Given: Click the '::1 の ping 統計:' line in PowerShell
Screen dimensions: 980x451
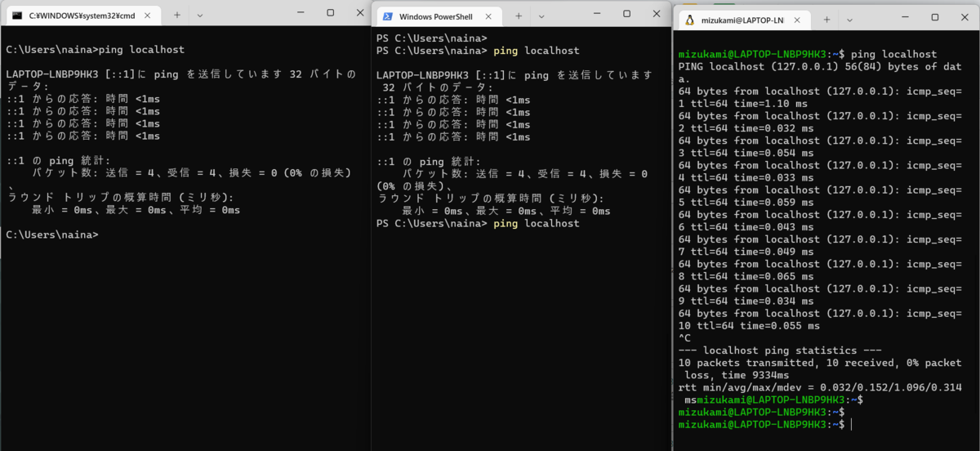Looking at the screenshot, I should (429, 162).
